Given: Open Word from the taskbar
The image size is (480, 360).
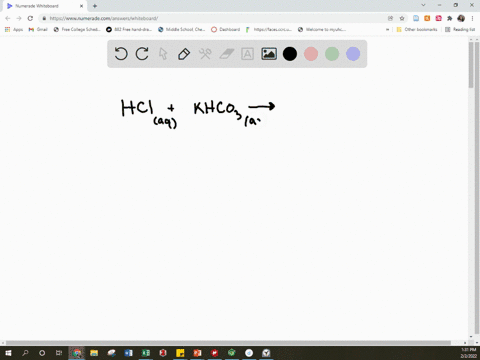Looking at the screenshot, I should (x=128, y=353).
